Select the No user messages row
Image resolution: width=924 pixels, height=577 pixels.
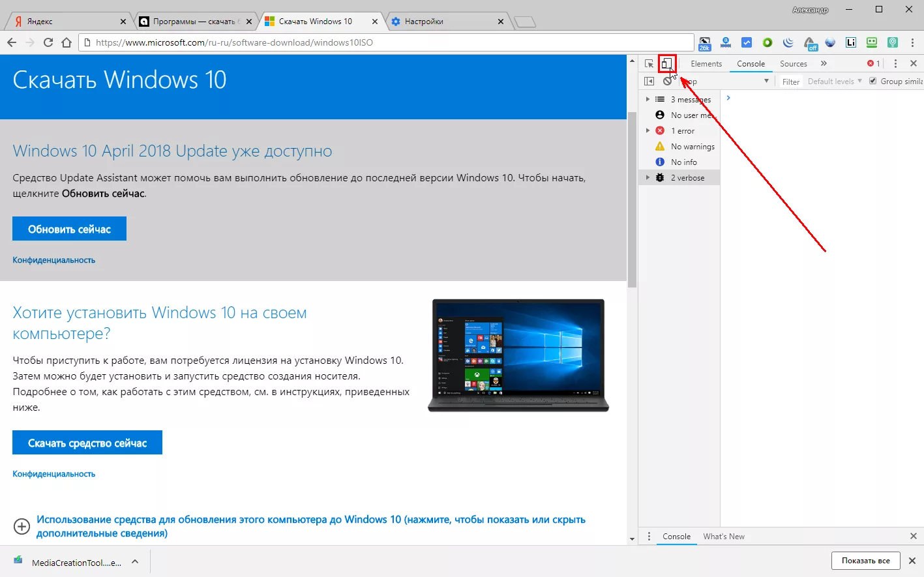pos(679,115)
